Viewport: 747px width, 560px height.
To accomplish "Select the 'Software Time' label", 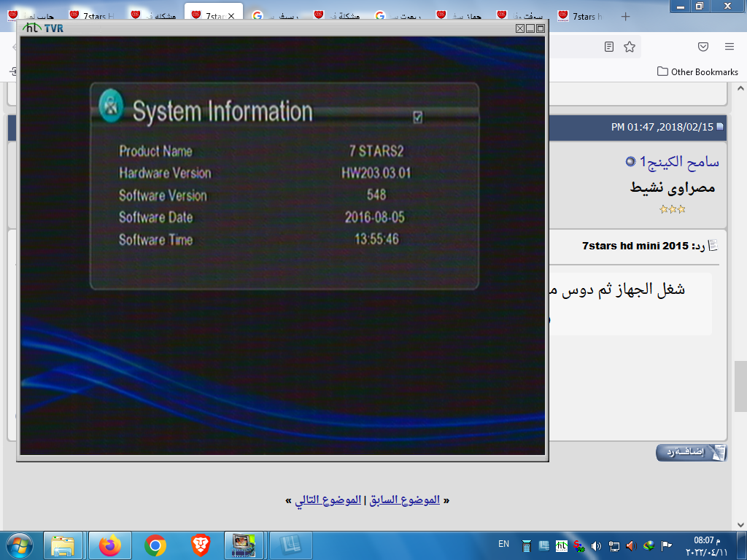I will 156,239.
